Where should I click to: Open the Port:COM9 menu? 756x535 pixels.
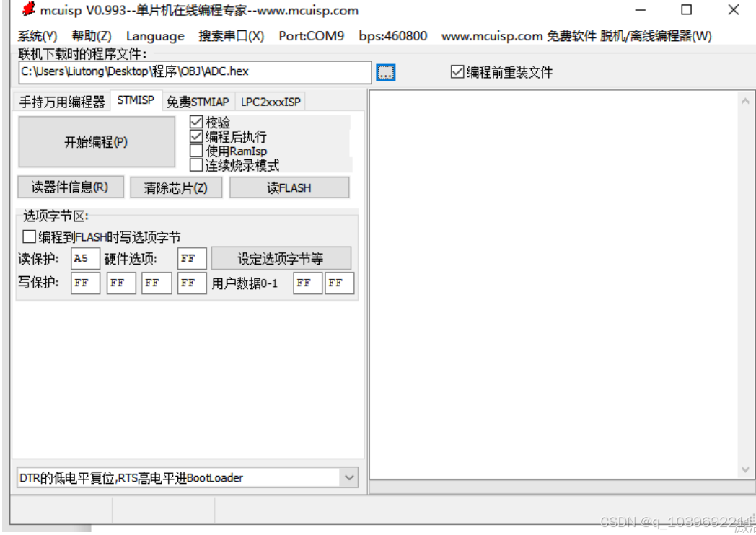pos(312,36)
